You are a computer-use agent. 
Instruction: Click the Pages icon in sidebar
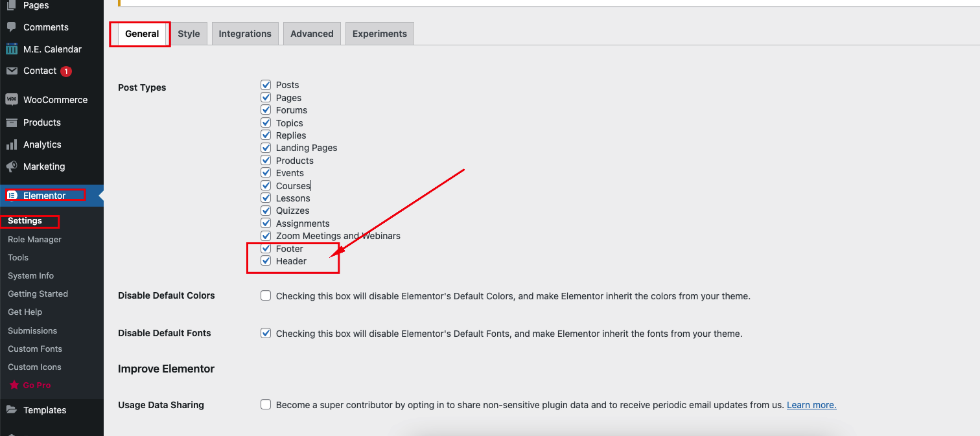click(12, 5)
